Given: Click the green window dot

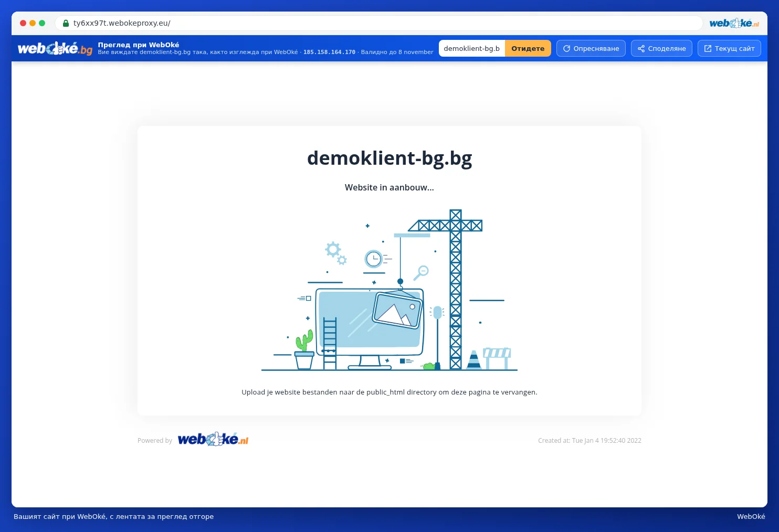Looking at the screenshot, I should pos(42,23).
